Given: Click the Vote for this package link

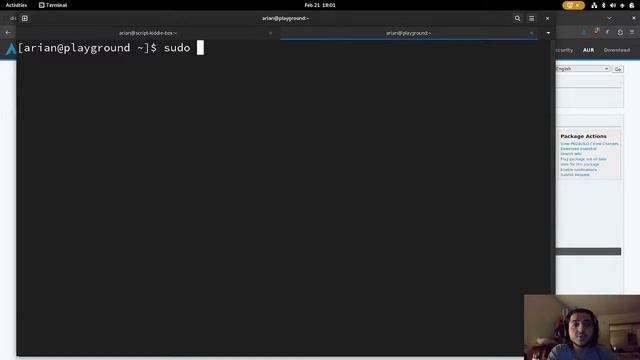Looking at the screenshot, I should tap(580, 164).
